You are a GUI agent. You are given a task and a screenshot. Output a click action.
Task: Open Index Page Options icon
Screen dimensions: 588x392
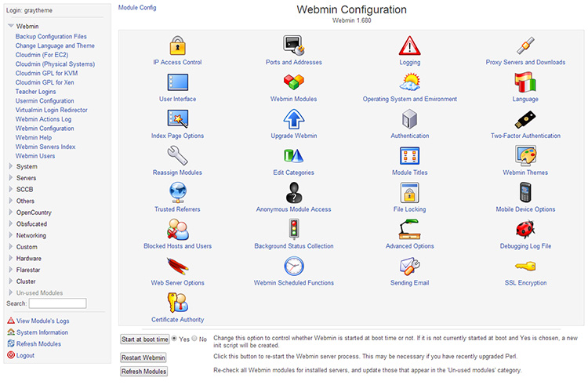tap(177, 119)
